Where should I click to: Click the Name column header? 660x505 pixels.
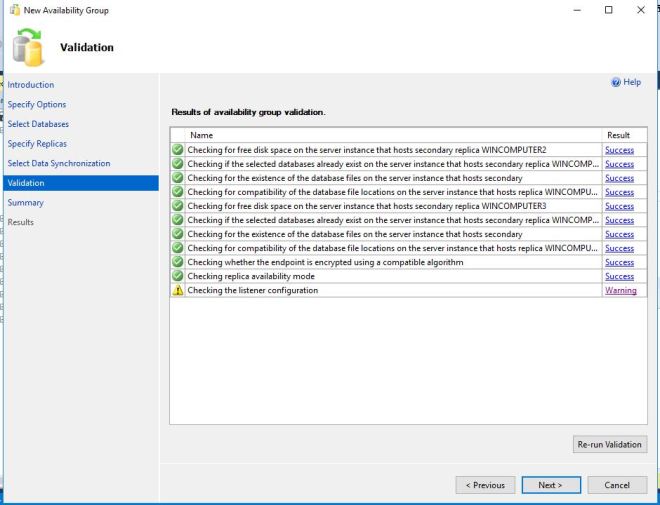(x=202, y=135)
